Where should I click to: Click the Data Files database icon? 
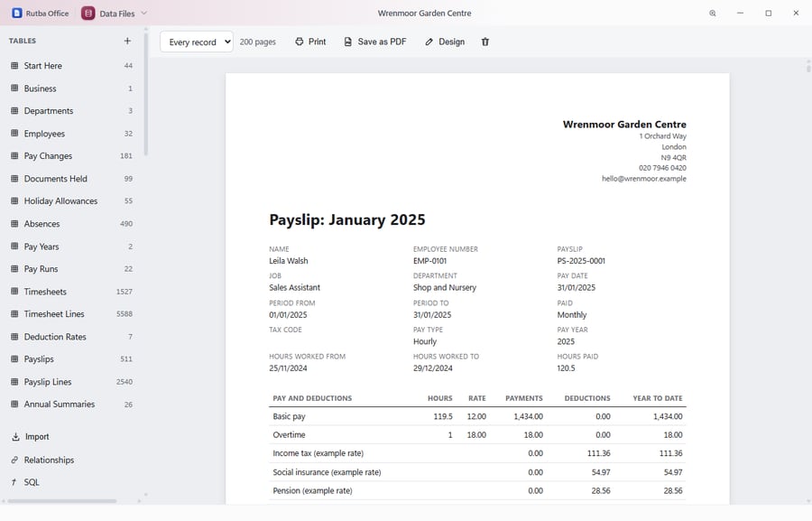pyautogui.click(x=88, y=13)
